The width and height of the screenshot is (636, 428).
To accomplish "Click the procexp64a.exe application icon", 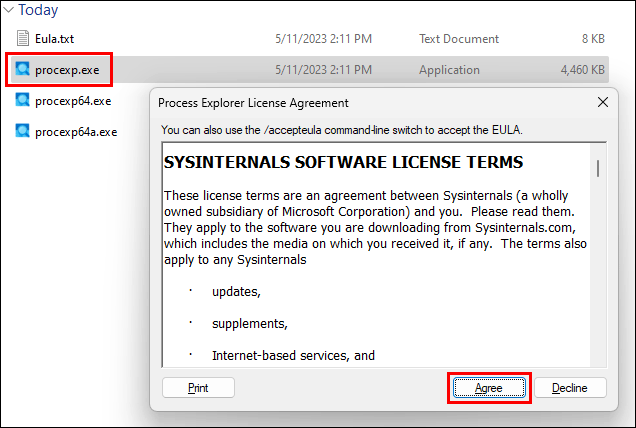I will click(x=23, y=131).
